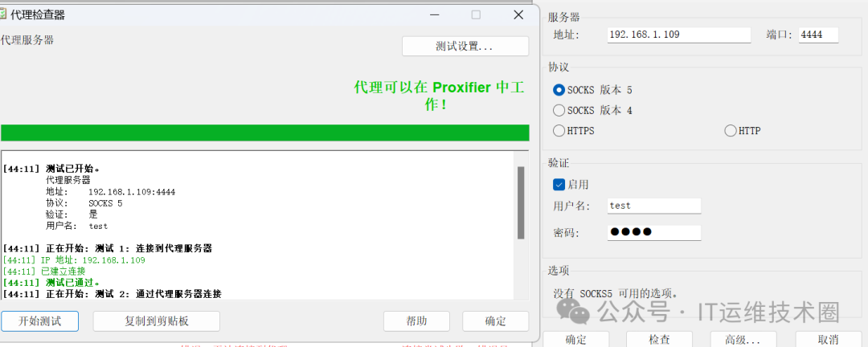The image size is (868, 347).
Task: Choose the HTTP protocol option
Action: [x=730, y=131]
